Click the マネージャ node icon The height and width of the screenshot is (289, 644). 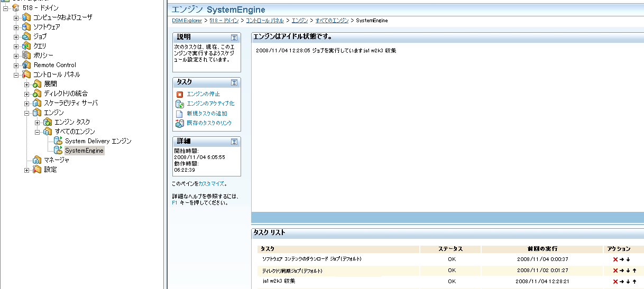pos(37,160)
